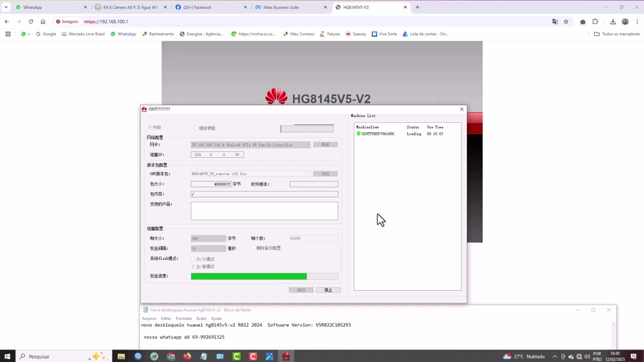Launch Firefox from the taskbar

pyautogui.click(x=187, y=356)
